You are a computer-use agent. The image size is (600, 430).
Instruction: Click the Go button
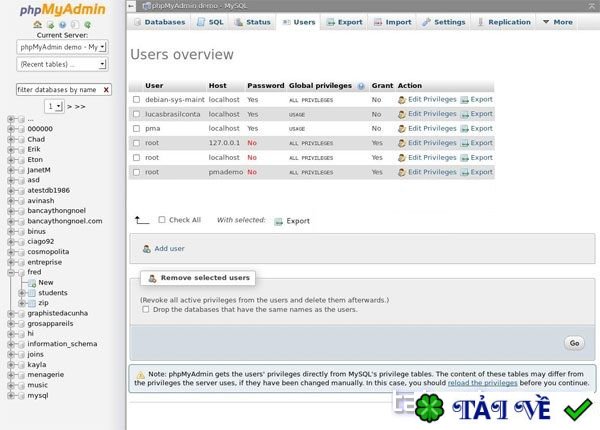coord(574,343)
